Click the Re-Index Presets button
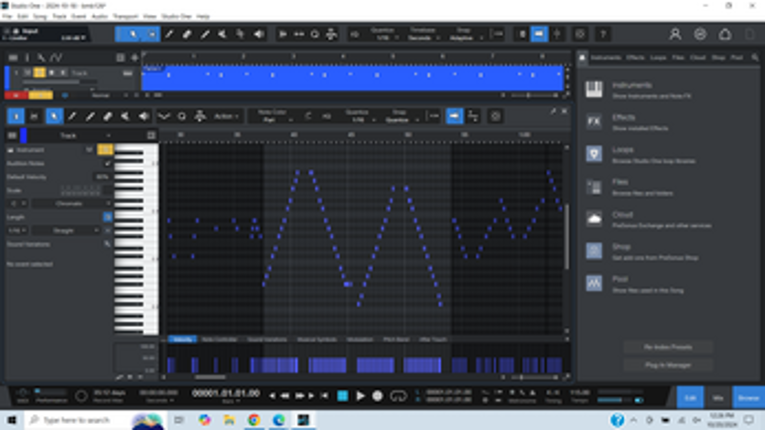This screenshot has width=765, height=430. click(668, 347)
